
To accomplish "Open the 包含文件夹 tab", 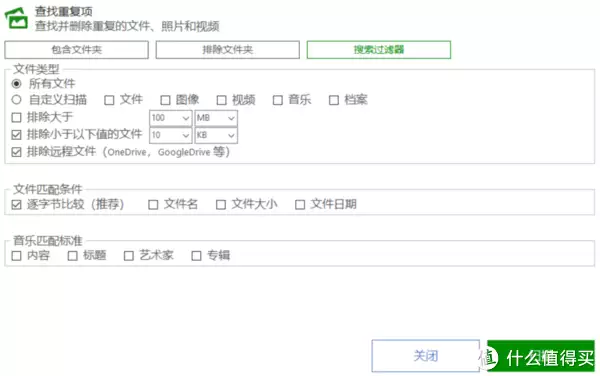I will click(77, 50).
